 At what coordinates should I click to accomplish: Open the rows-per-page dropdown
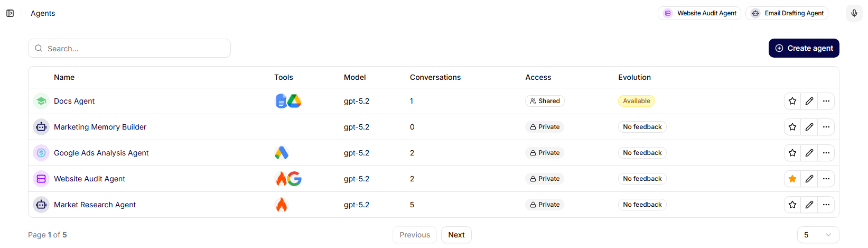[818, 235]
